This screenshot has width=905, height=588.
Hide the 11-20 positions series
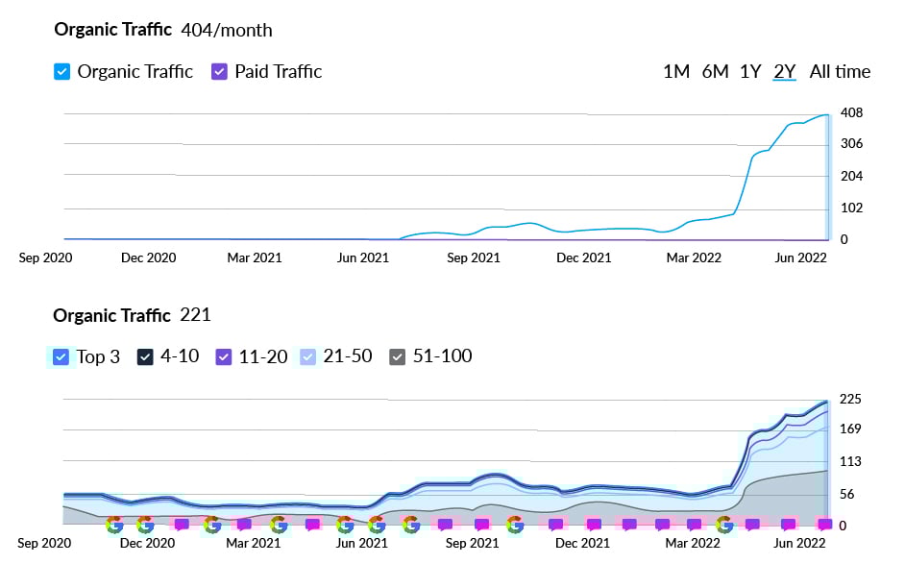pyautogui.click(x=224, y=356)
